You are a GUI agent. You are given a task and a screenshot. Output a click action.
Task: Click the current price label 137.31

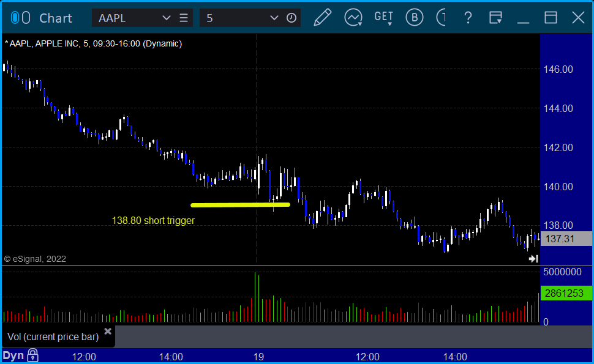point(566,239)
